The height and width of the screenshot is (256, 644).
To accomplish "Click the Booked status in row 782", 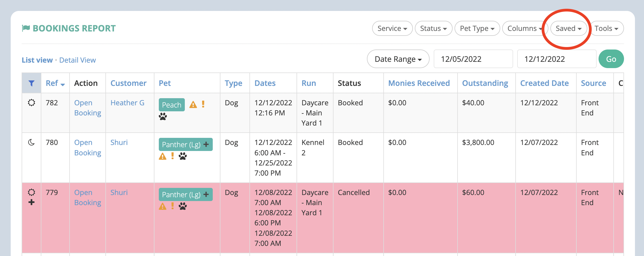I will [x=350, y=103].
